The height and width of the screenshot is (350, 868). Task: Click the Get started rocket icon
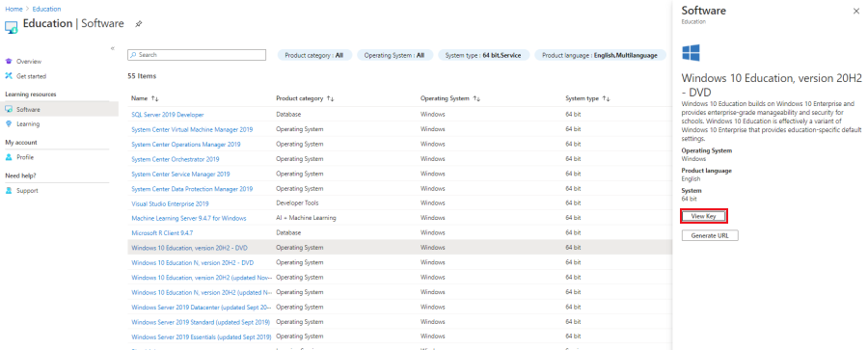point(9,76)
